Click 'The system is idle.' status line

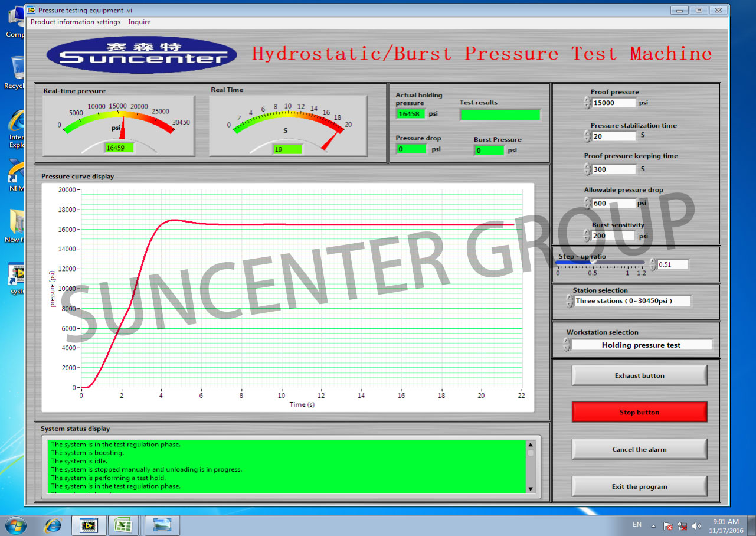click(79, 461)
